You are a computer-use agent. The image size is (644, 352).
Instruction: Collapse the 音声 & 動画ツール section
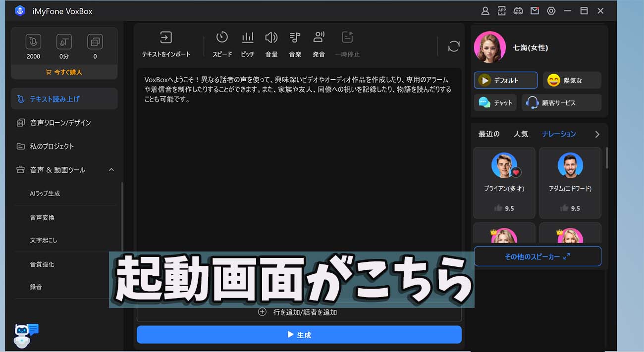tap(111, 169)
